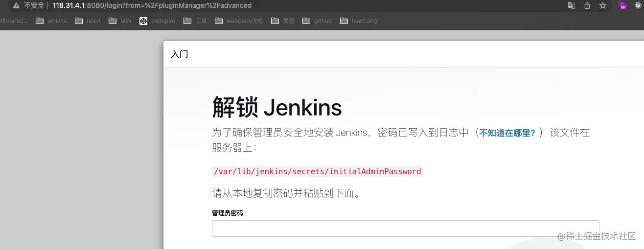Open the 樊登 bookmark folder
This screenshot has width=644, height=249.
pos(282,21)
